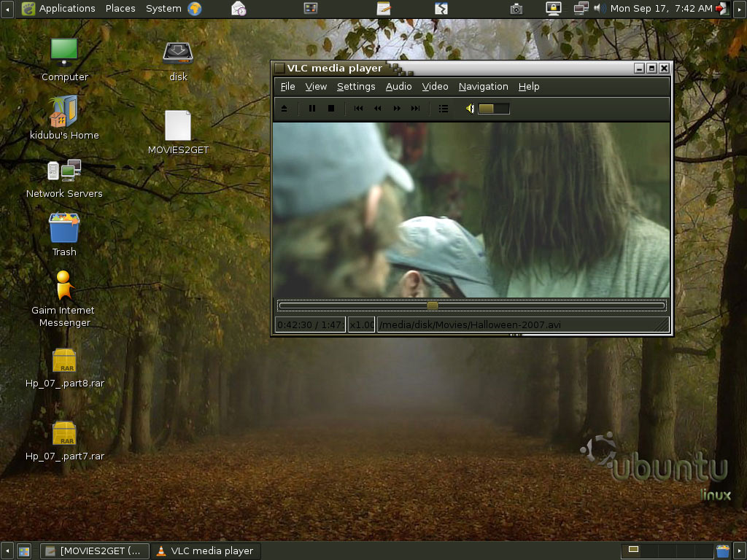
Task: Click the VLC window resize grip
Action: pyautogui.click(x=662, y=324)
